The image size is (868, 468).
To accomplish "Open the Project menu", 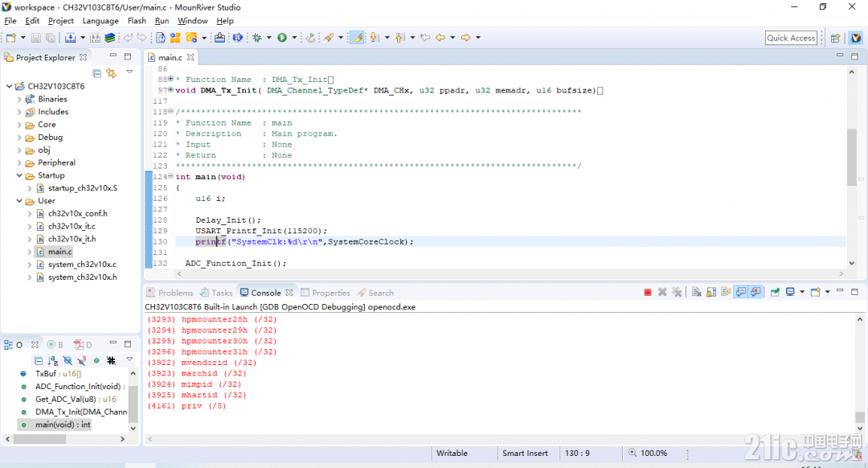I will click(61, 21).
